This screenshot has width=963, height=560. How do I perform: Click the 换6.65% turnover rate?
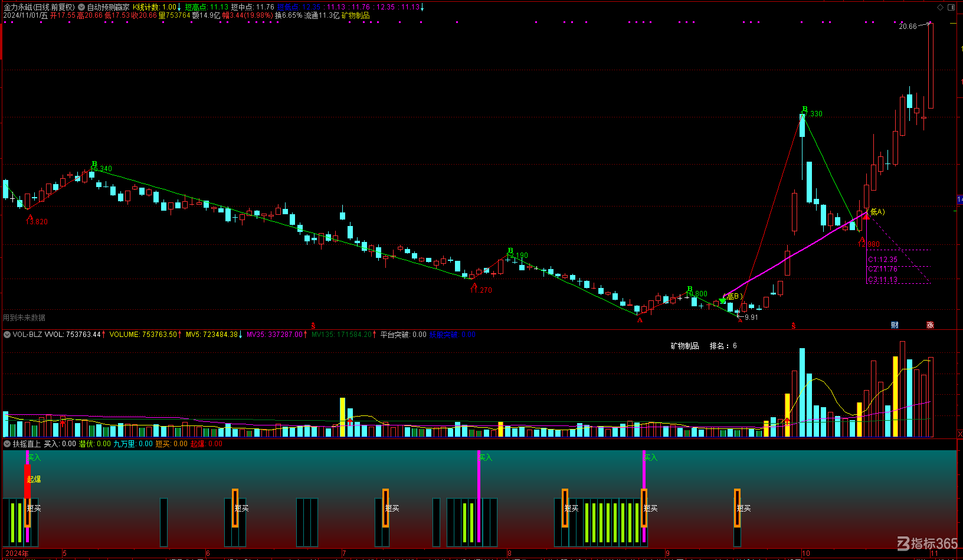click(289, 15)
